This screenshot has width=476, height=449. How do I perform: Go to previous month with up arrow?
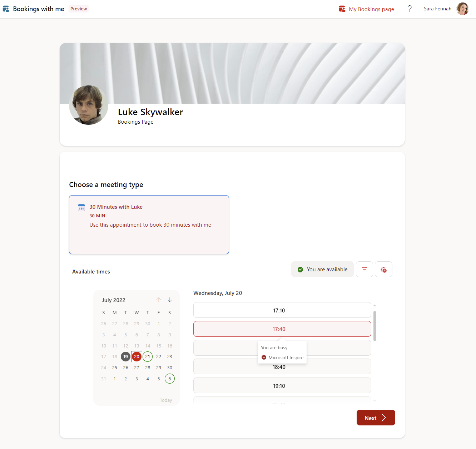(159, 300)
